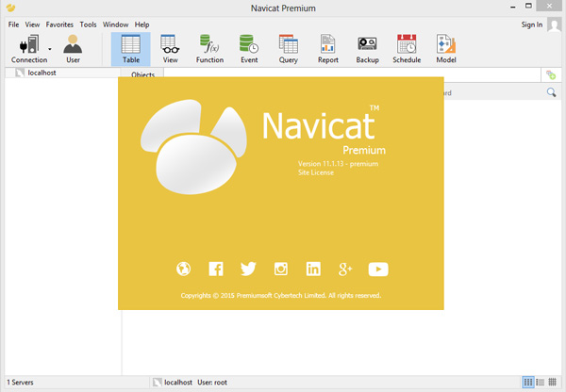Image resolution: width=566 pixels, height=392 pixels.
Task: Open the Favorites menu
Action: pyautogui.click(x=59, y=24)
